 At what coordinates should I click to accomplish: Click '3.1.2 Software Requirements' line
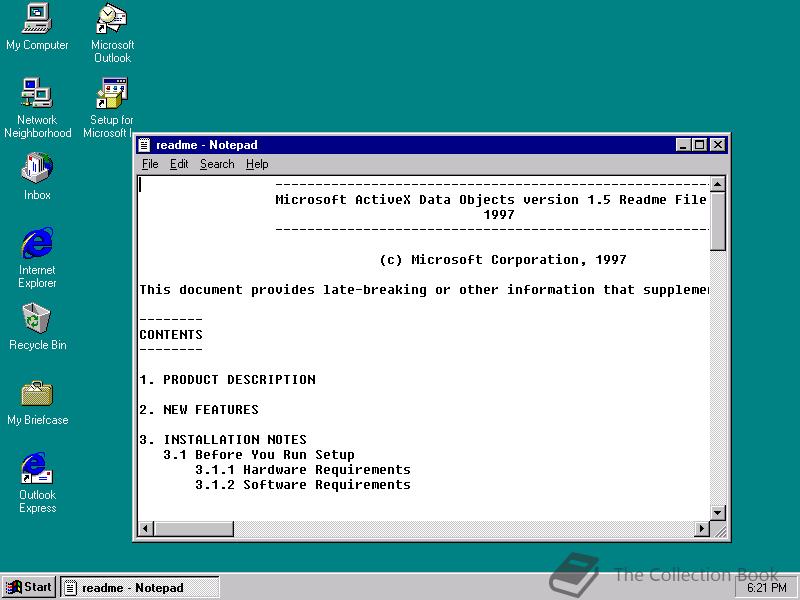click(x=303, y=485)
